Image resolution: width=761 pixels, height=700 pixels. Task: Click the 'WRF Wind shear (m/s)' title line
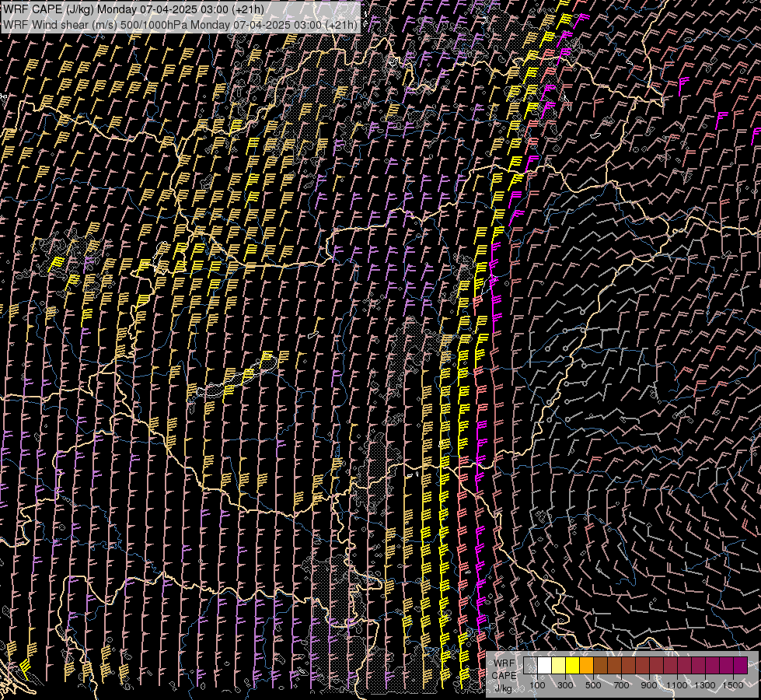180,25
